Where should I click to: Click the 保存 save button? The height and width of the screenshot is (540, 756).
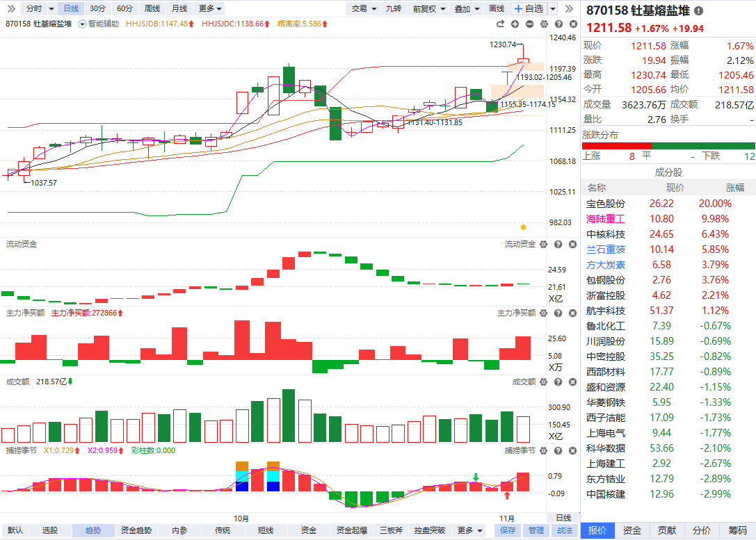[x=508, y=530]
